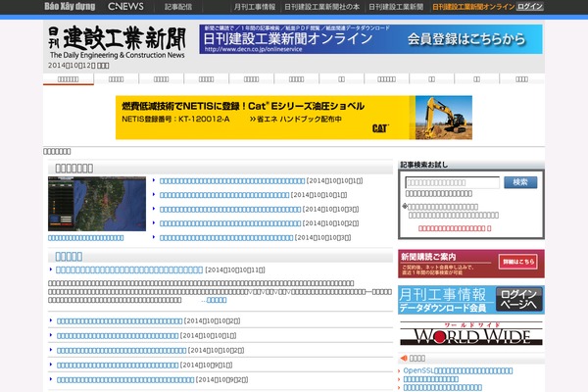Click 詳細はこちら on the 新聞購読ご案内 banner
This screenshot has height=392, width=588.
point(517,262)
